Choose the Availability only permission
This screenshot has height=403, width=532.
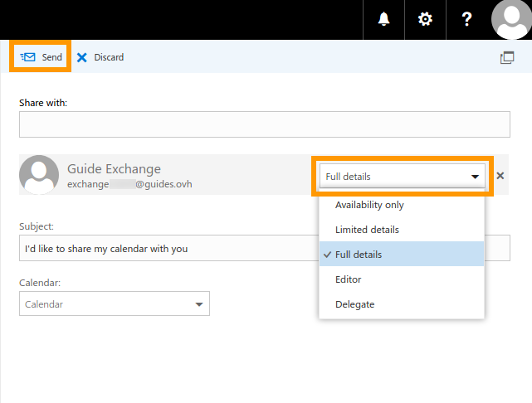point(369,205)
